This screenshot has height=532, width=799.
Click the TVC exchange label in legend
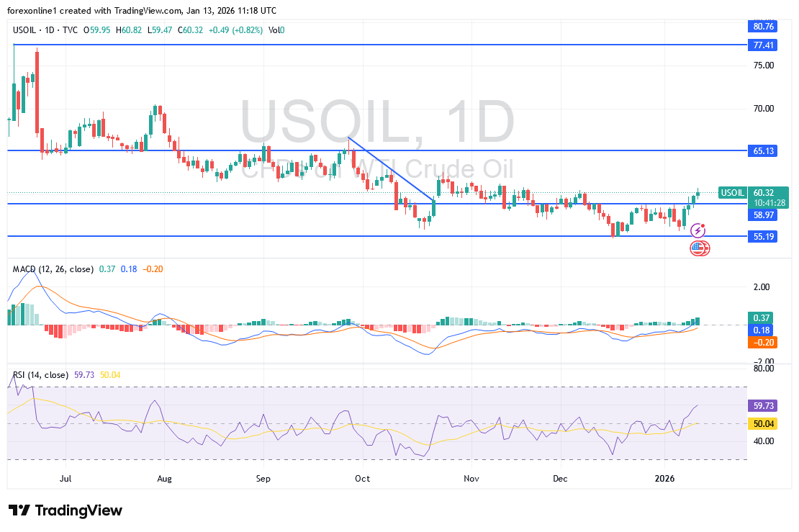point(71,30)
